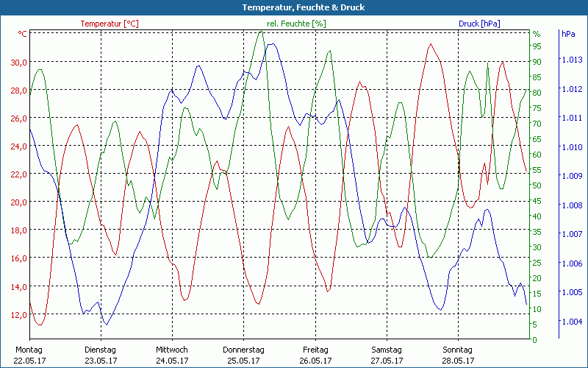588x368 pixels.
Task: Select the red 'Temperatur [°C]' legend label
Action: [109, 24]
